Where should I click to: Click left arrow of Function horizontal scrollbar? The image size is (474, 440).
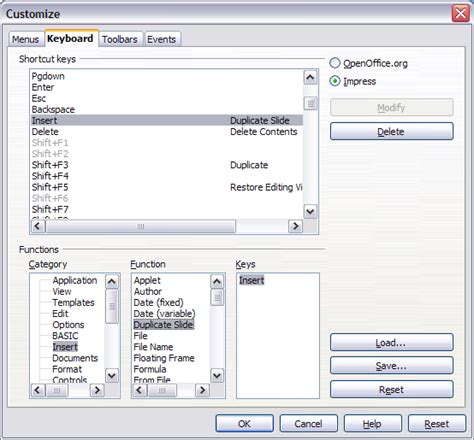coord(140,390)
